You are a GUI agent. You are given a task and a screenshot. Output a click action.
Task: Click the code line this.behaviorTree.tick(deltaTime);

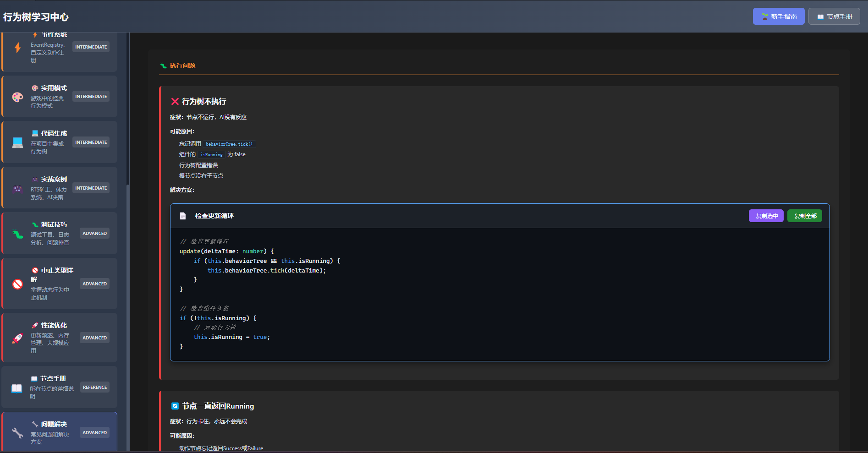click(267, 271)
